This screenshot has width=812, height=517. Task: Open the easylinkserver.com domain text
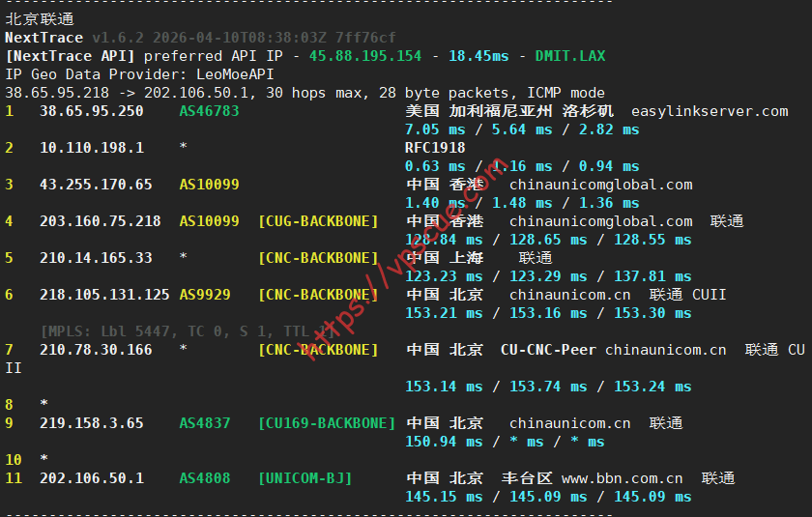710,111
